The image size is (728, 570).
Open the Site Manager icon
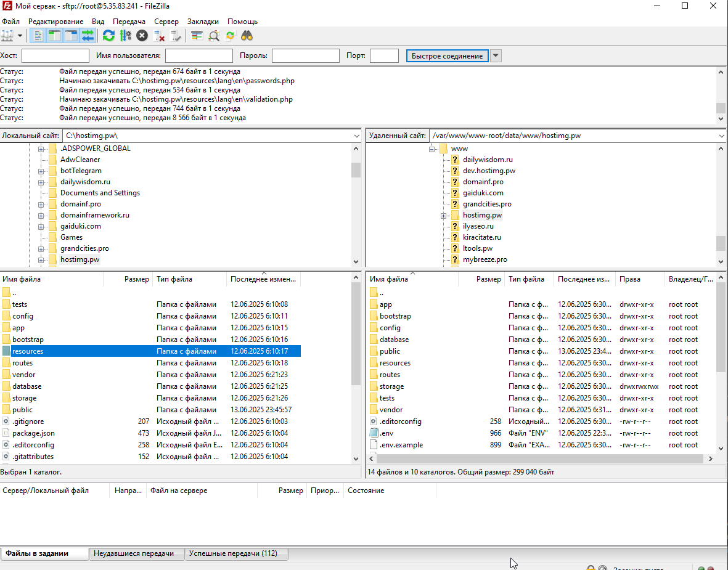(x=7, y=36)
